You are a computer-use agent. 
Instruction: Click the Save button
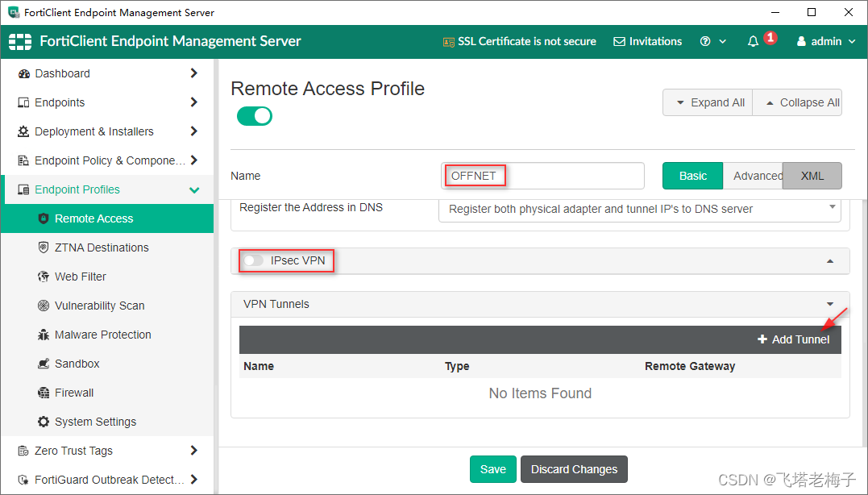click(x=493, y=469)
